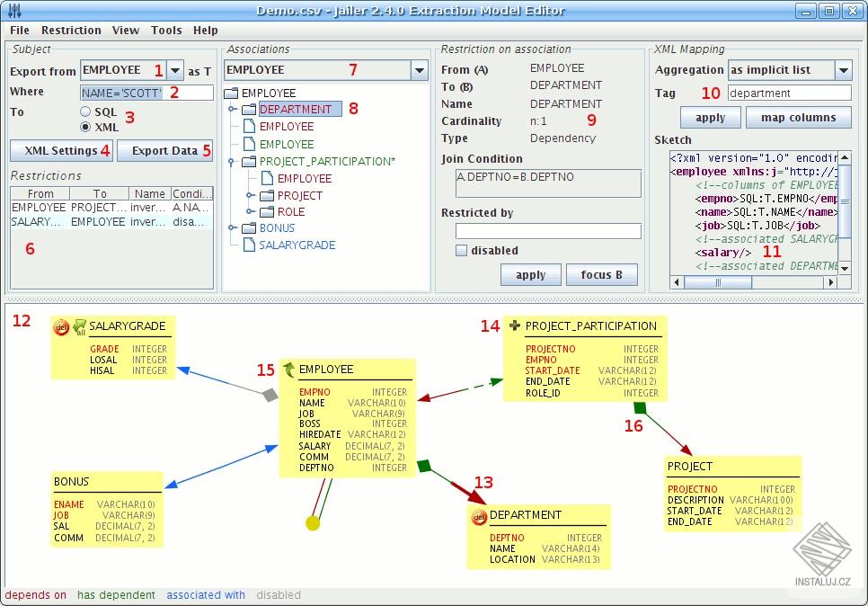Tick the disabled restriction checkbox
Screen dimensions: 868x606
(461, 250)
